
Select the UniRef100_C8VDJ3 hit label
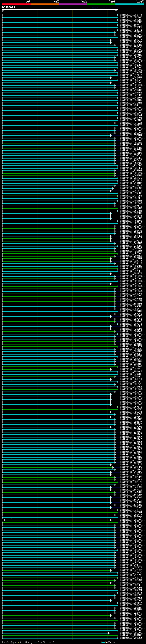click(131, 324)
